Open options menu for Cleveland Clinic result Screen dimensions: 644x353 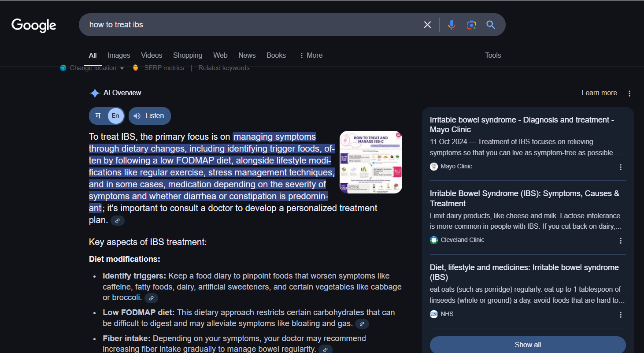pyautogui.click(x=621, y=241)
